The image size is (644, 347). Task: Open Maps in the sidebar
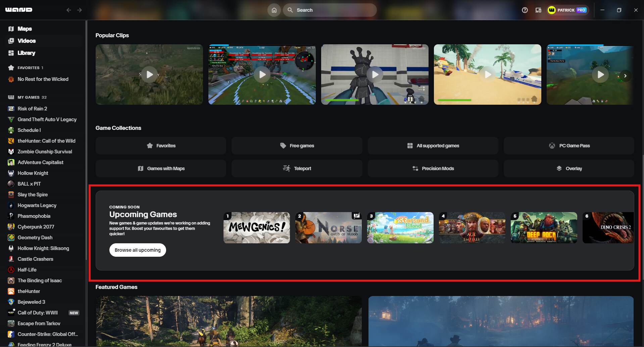coord(24,29)
